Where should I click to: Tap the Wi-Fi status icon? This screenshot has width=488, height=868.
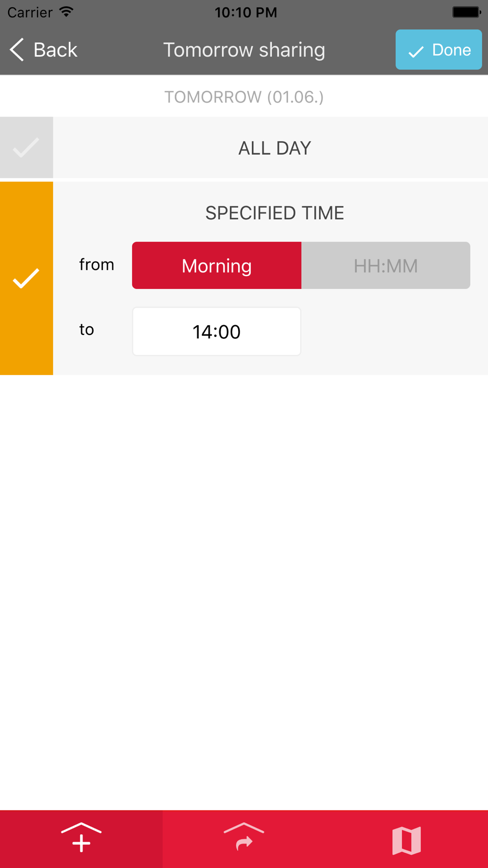point(66,12)
